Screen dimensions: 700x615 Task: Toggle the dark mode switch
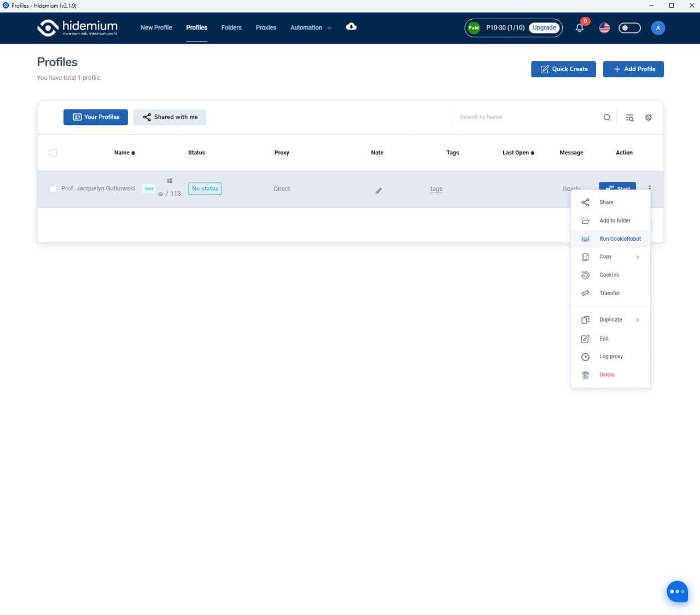pos(629,28)
